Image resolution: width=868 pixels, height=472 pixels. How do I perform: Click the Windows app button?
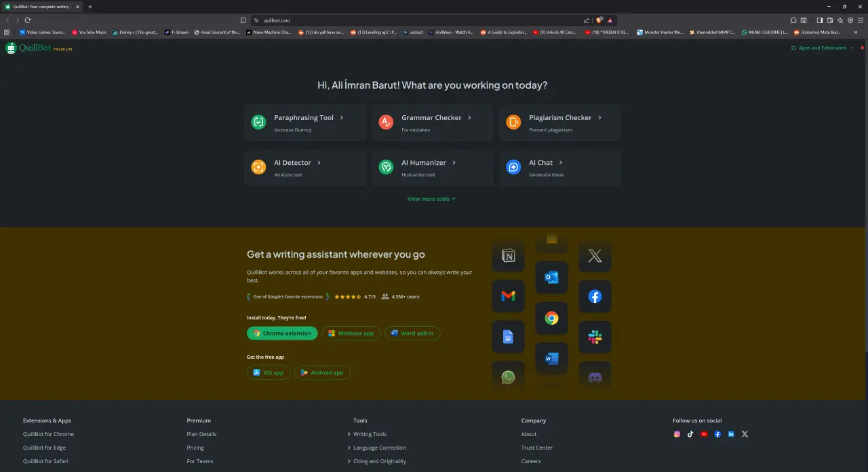click(x=351, y=333)
